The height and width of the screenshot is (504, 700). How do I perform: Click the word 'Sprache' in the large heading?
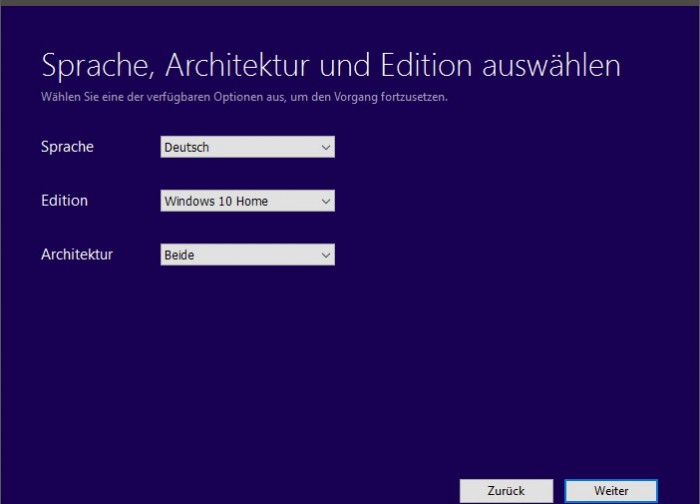point(94,66)
